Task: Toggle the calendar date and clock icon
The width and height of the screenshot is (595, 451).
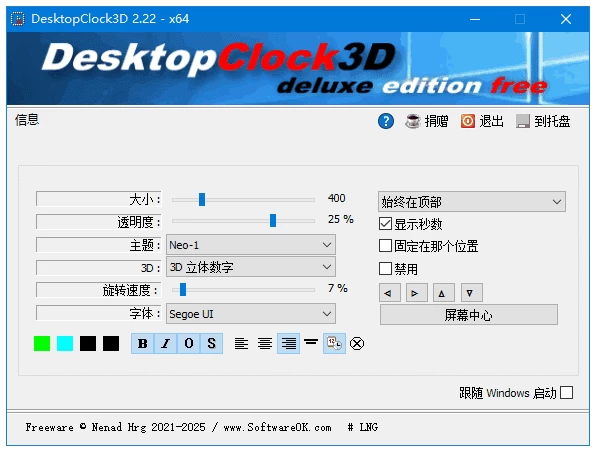Action: [x=334, y=344]
